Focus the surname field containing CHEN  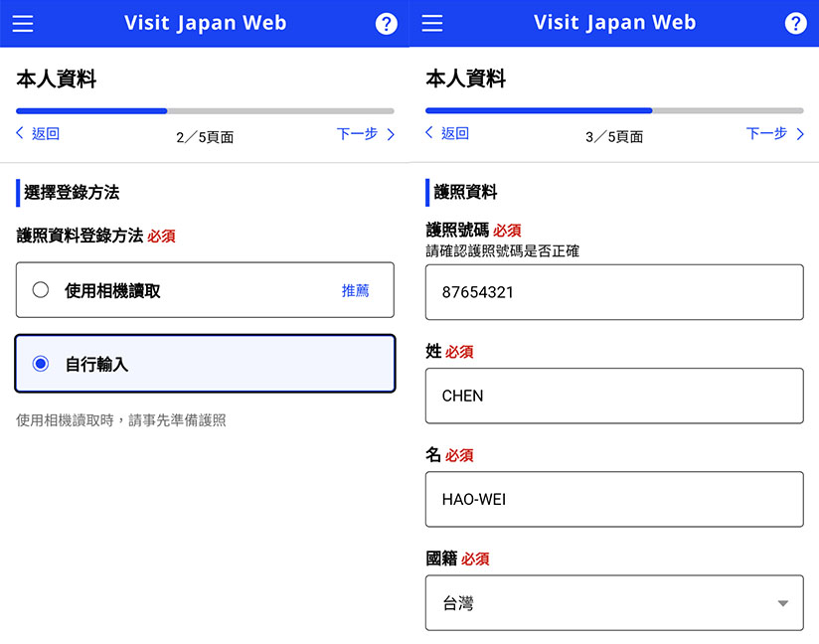click(x=614, y=396)
